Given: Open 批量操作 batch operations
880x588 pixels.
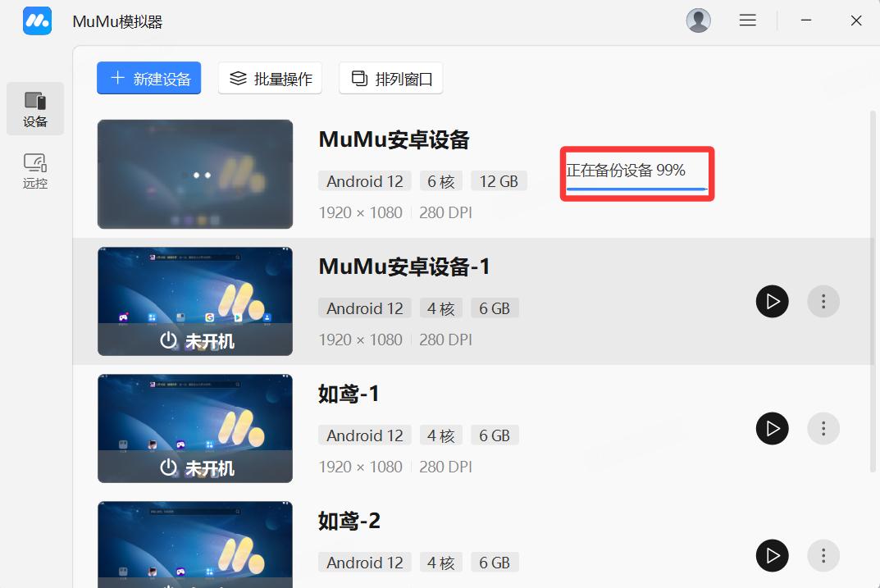Looking at the screenshot, I should (270, 78).
